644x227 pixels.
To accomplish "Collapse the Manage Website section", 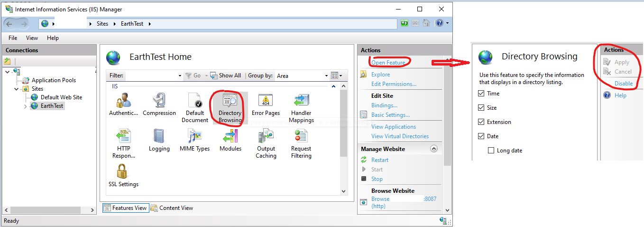I will [x=433, y=149].
